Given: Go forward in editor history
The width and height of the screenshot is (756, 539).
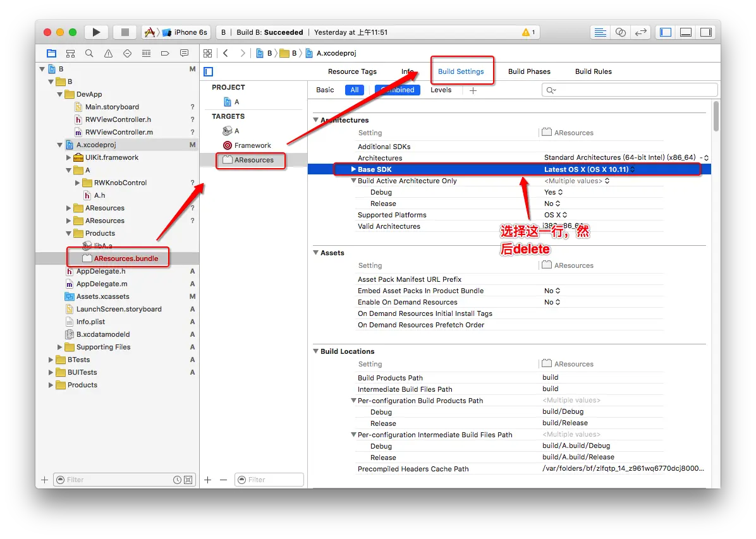Looking at the screenshot, I should pos(243,53).
